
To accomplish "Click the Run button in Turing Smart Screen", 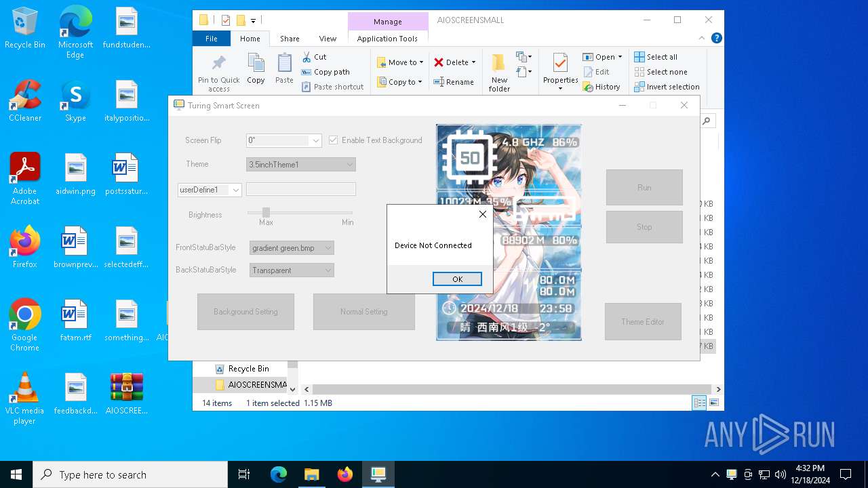I will [644, 188].
